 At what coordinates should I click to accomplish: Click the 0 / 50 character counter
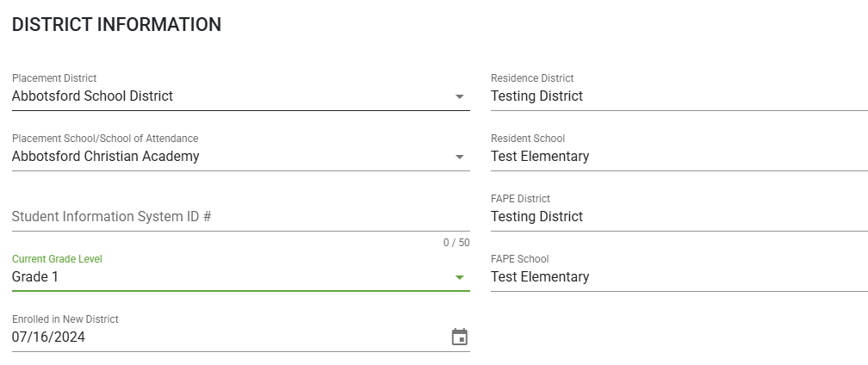(456, 243)
